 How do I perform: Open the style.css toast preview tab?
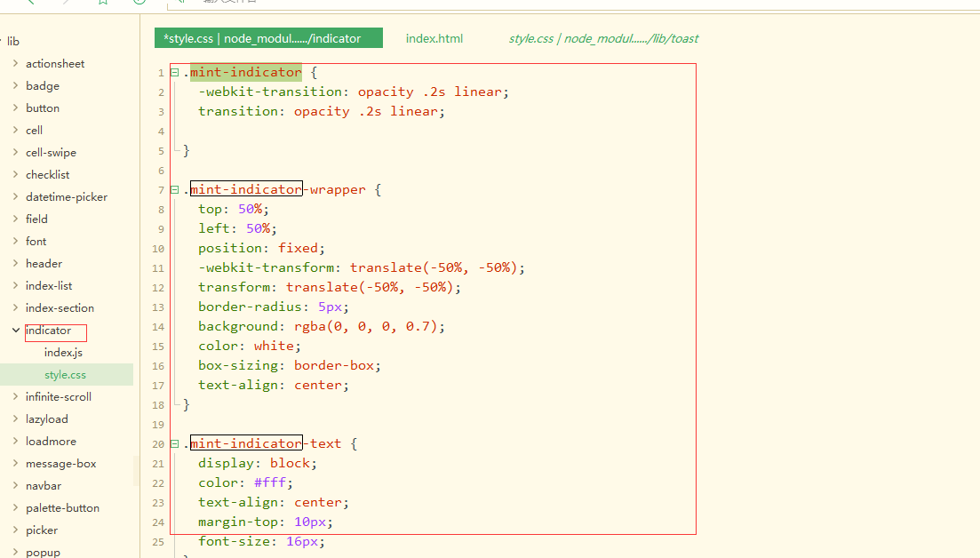point(602,37)
